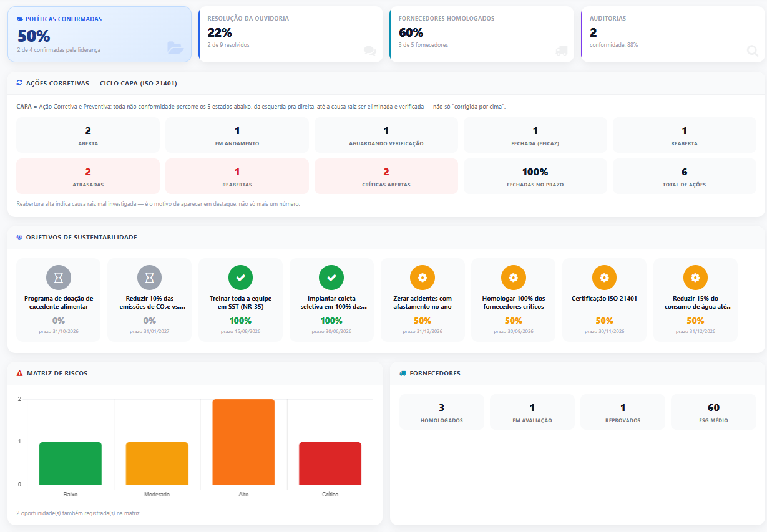Screen dimensions: 767x532
Task: Select the Reduzir 15% do consumo de água goal
Action: point(695,300)
